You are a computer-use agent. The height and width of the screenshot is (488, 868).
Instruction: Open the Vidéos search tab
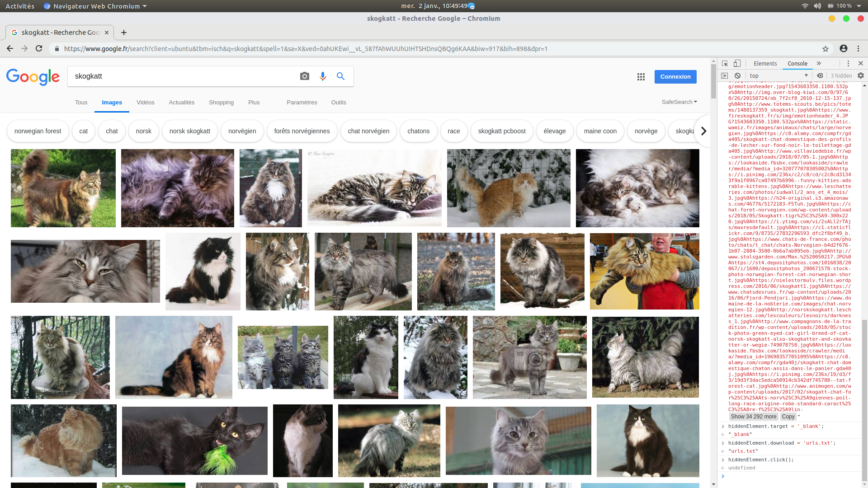pos(145,103)
